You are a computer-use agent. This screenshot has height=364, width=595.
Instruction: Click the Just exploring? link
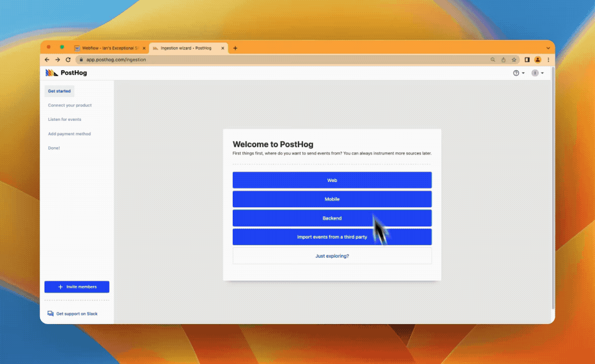coord(332,256)
